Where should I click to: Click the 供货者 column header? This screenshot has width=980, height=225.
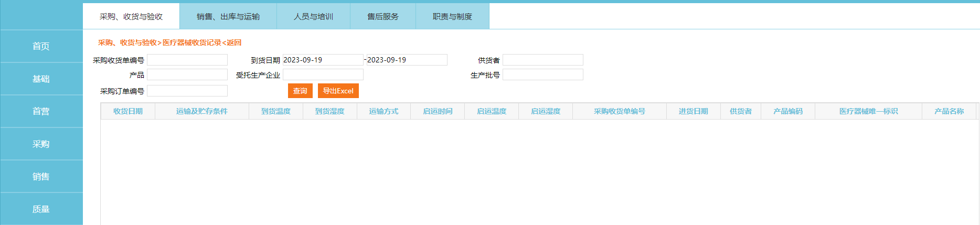coord(741,111)
